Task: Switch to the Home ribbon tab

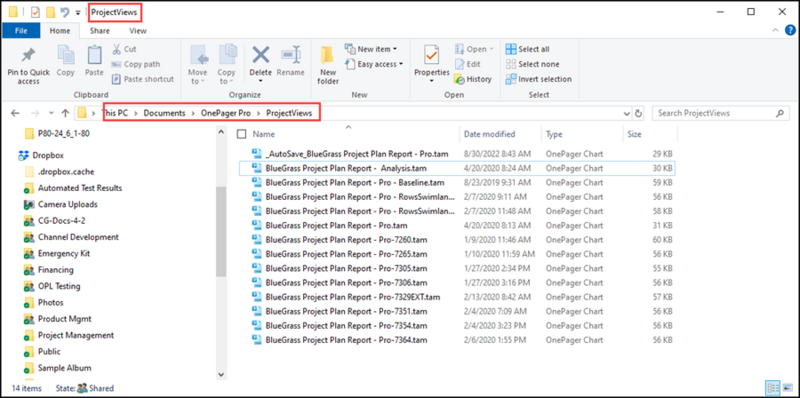Action: (60, 31)
